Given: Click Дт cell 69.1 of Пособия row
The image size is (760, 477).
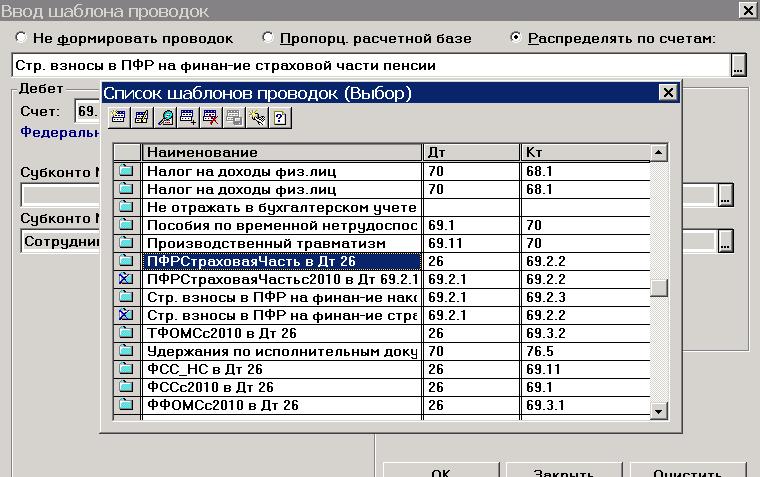Looking at the screenshot, I should [x=471, y=225].
